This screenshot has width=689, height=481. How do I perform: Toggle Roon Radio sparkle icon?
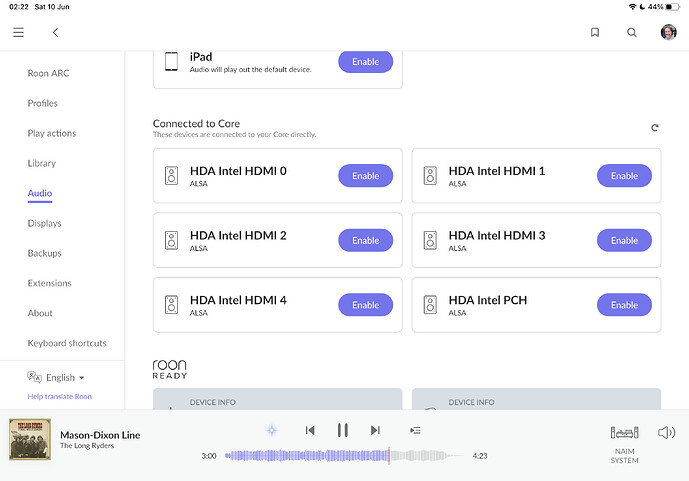[271, 430]
